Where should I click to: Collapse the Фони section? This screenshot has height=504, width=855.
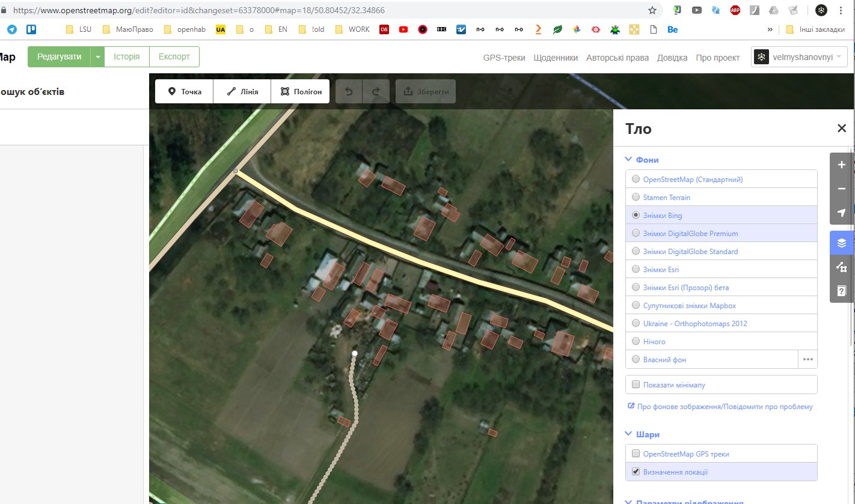pos(642,160)
